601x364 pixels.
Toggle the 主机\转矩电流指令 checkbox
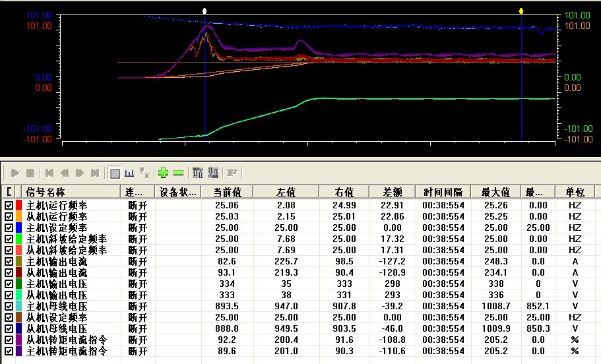(9, 351)
